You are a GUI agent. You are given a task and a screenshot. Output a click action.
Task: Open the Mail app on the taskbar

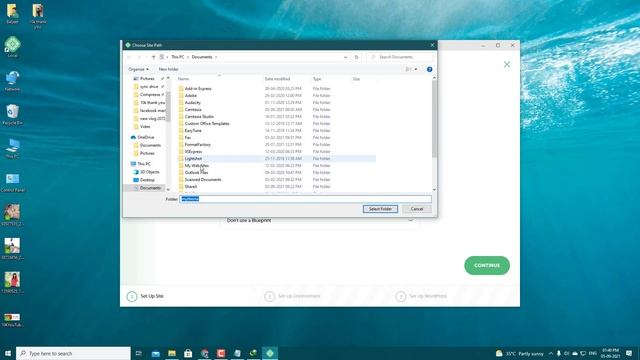point(156,353)
